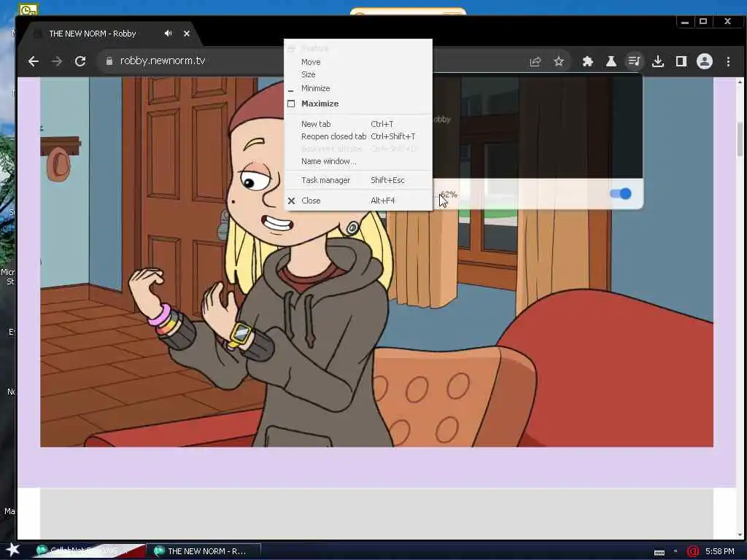Reload the robby.newnorm.tv page
Viewport: 747px width, 560px height.
point(80,61)
